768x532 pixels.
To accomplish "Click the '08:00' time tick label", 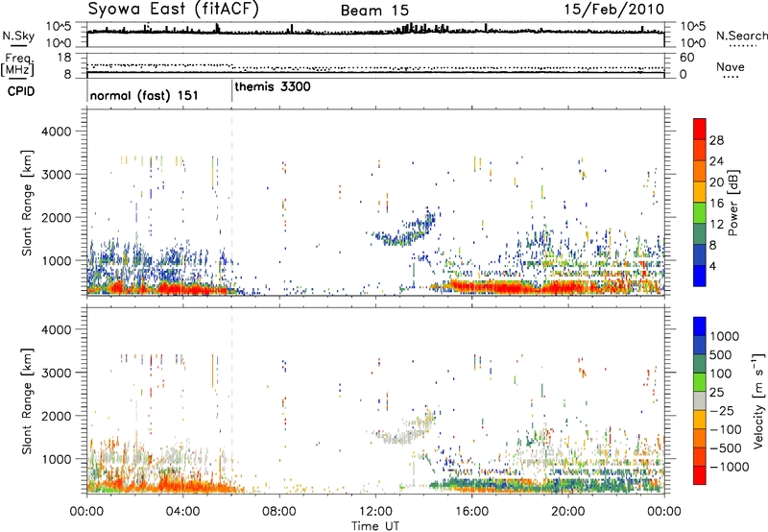I will click(278, 512).
